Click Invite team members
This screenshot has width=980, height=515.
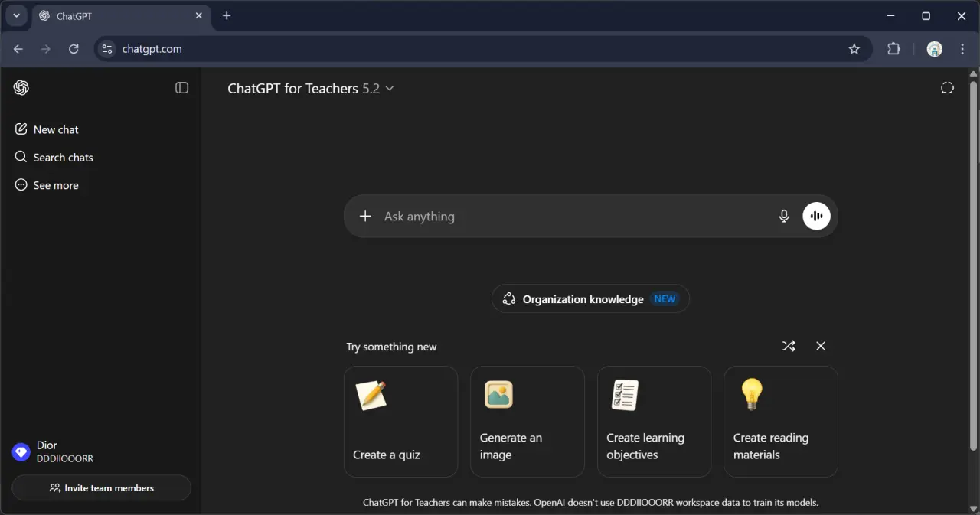pos(101,487)
